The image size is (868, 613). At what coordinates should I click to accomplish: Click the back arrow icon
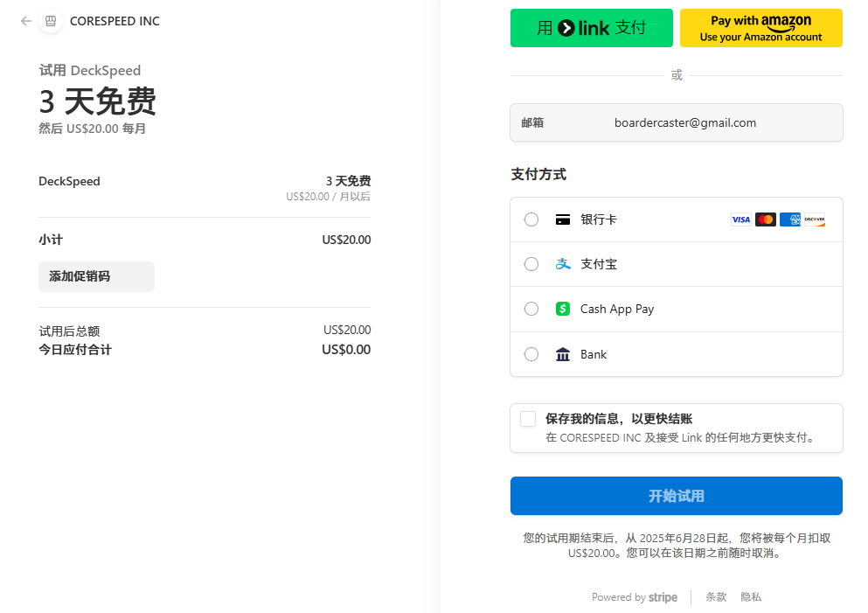25,21
